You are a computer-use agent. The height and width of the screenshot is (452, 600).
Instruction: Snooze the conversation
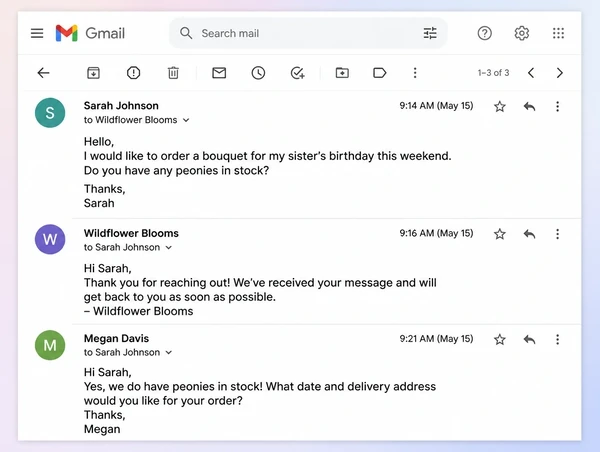point(258,73)
